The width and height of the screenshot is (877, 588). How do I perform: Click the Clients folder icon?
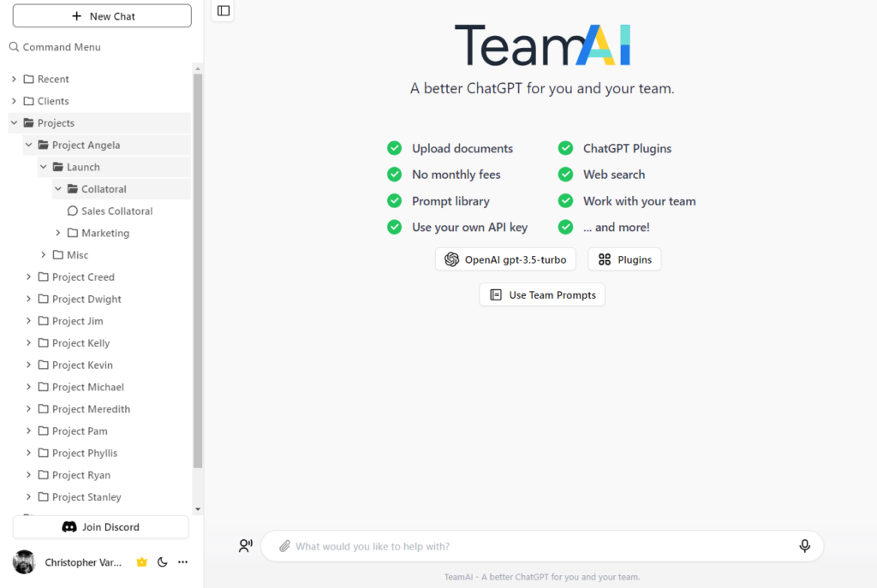pos(28,101)
